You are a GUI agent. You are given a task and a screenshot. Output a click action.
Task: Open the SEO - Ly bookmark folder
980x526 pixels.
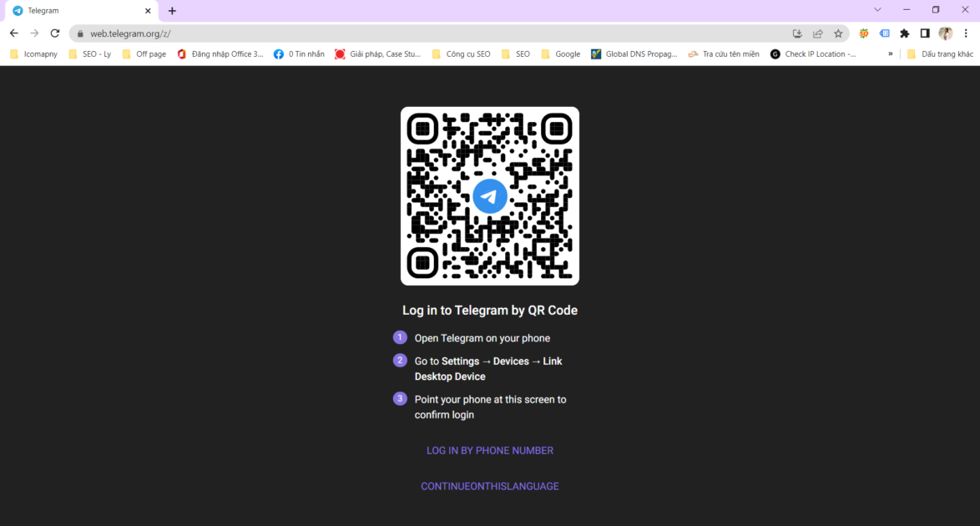[x=89, y=53]
